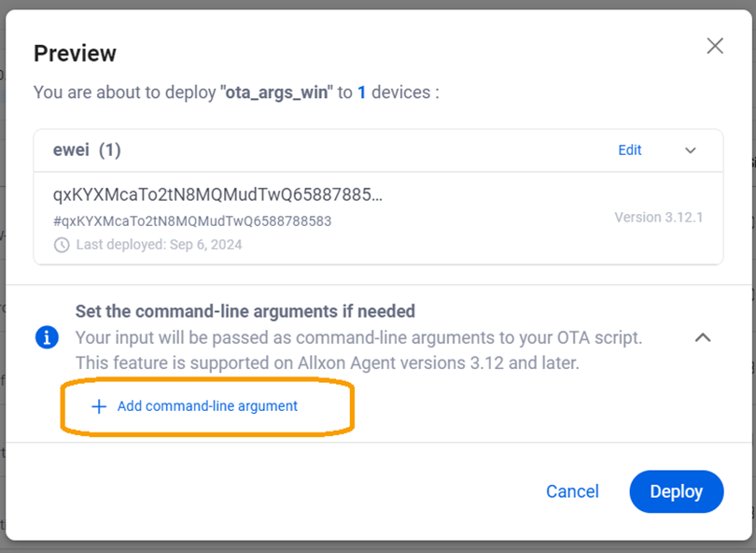Click the Preview dialog title
This screenshot has height=553, width=756.
(x=75, y=53)
